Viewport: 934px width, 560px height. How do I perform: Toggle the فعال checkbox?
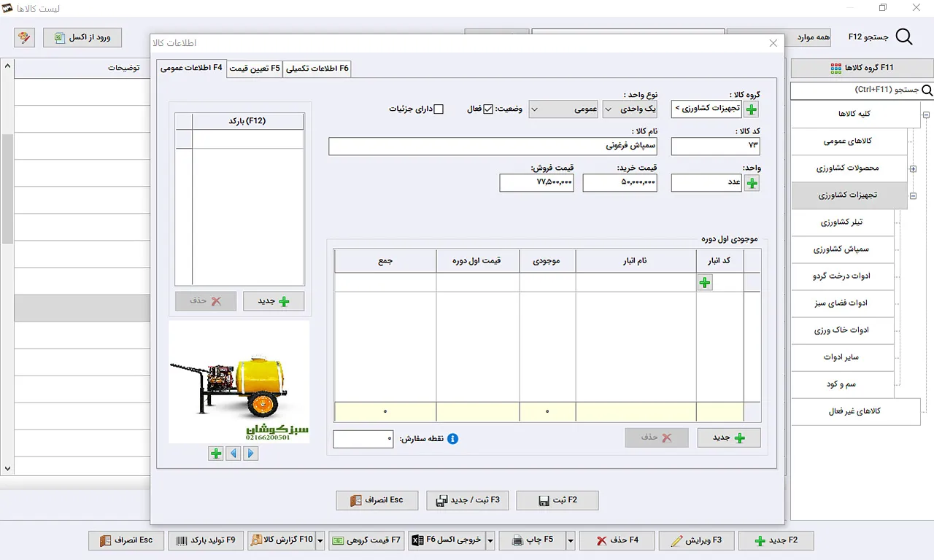pyautogui.click(x=489, y=109)
